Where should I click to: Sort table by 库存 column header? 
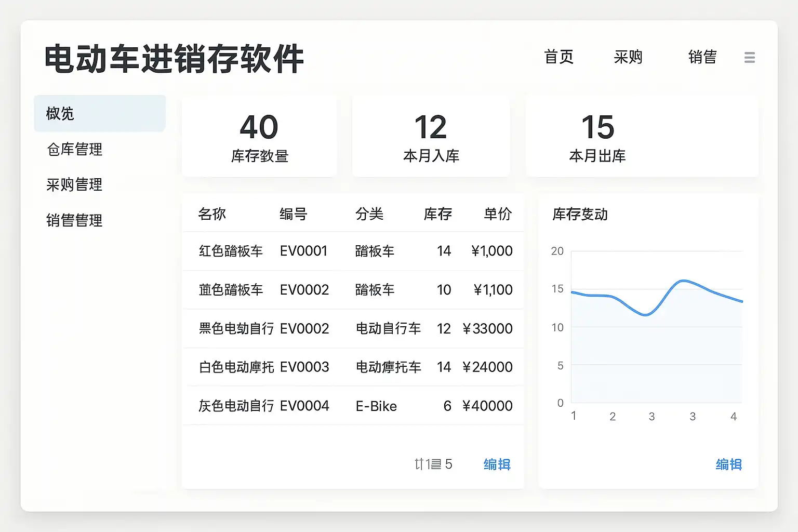click(x=437, y=214)
